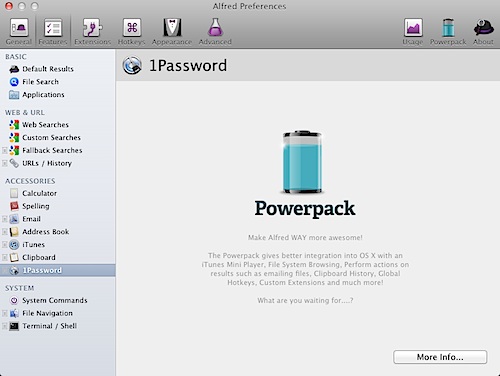This screenshot has width=500, height=376.
Task: Click the large Powerpack battery image
Action: 302,162
